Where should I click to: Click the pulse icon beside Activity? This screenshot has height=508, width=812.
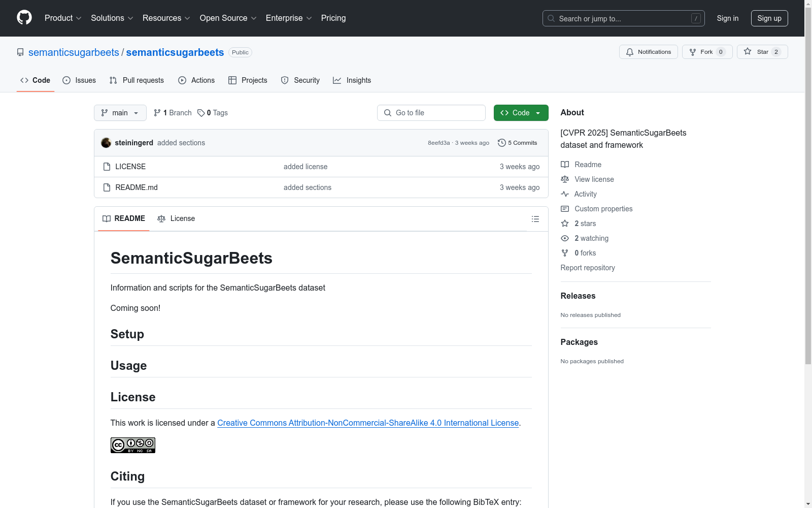[565, 194]
